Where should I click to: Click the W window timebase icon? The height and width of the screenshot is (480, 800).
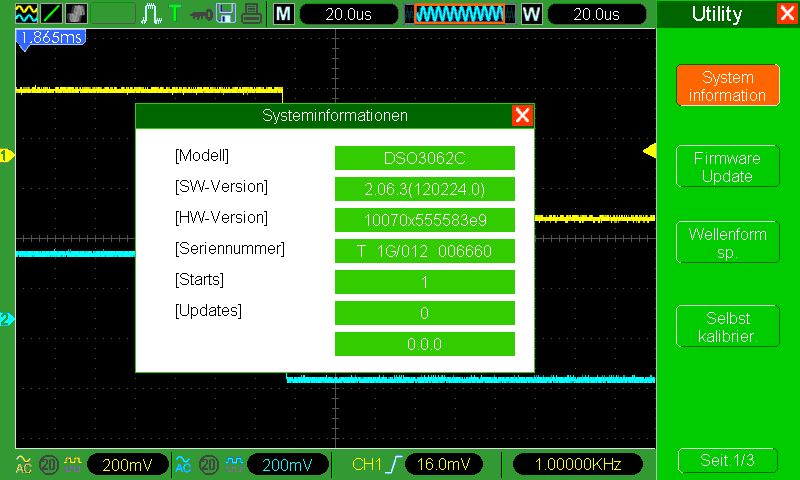[x=531, y=14]
